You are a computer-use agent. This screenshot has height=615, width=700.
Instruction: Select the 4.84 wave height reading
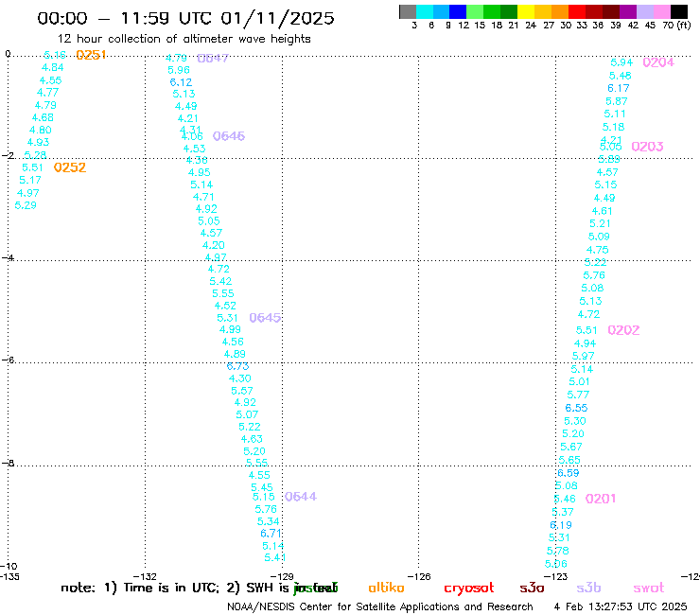[x=53, y=67]
